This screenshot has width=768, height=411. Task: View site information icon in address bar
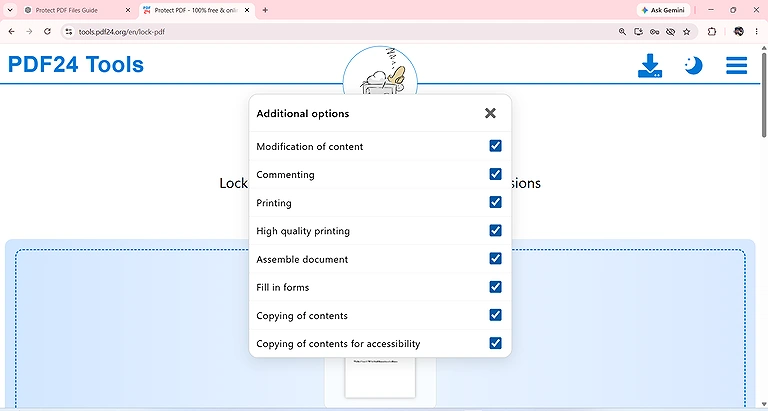tap(69, 32)
